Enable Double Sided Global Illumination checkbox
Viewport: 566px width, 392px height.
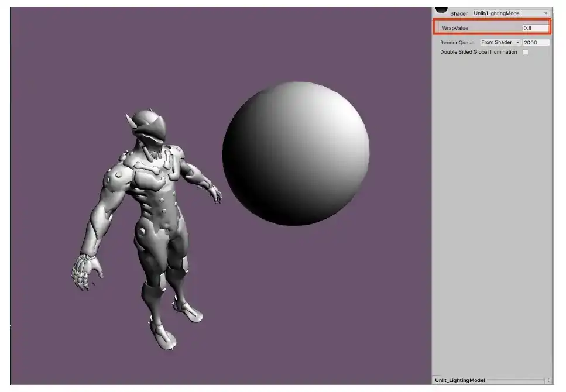[x=526, y=52]
